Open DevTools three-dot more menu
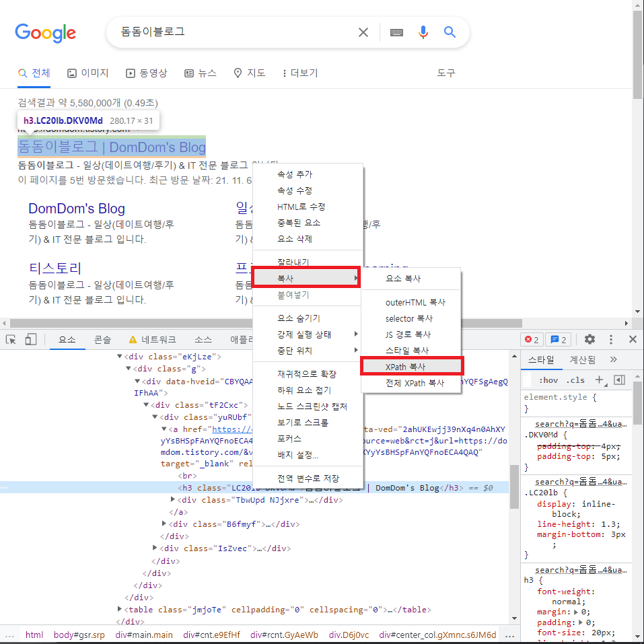644x644 pixels. (x=611, y=339)
